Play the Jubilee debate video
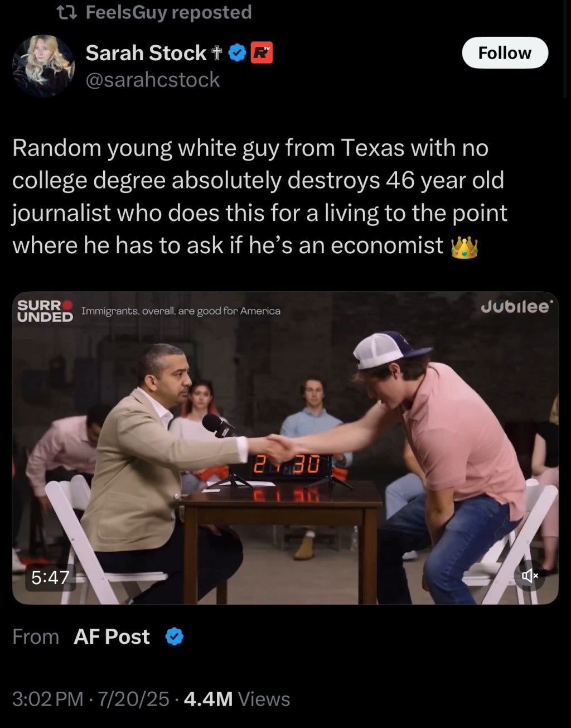This screenshot has height=728, width=571. (285, 448)
